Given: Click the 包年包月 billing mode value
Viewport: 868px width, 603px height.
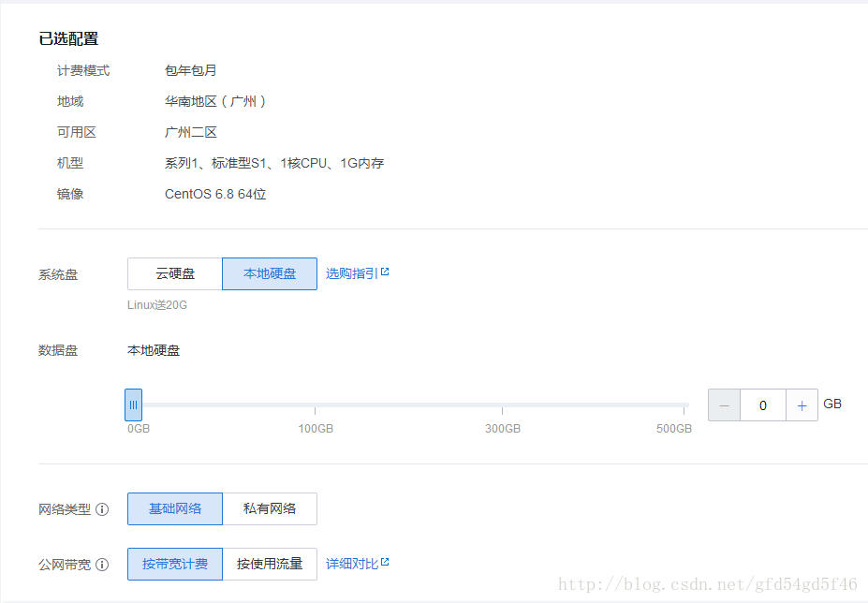Looking at the screenshot, I should pos(190,70).
